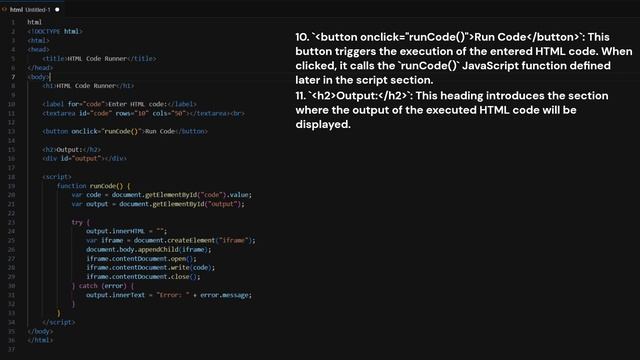Click the button onclick="runCode()" code line
The width and height of the screenshot is (640, 360).
pos(125,131)
